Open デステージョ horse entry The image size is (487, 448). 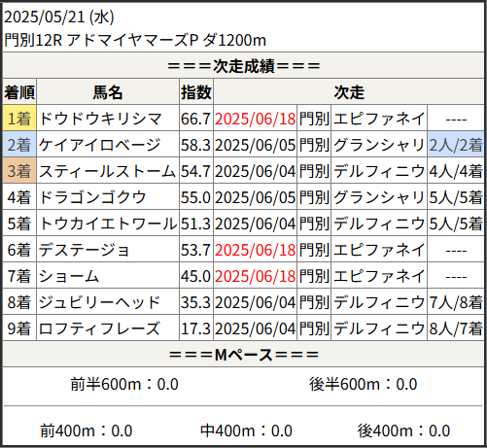tap(85, 250)
